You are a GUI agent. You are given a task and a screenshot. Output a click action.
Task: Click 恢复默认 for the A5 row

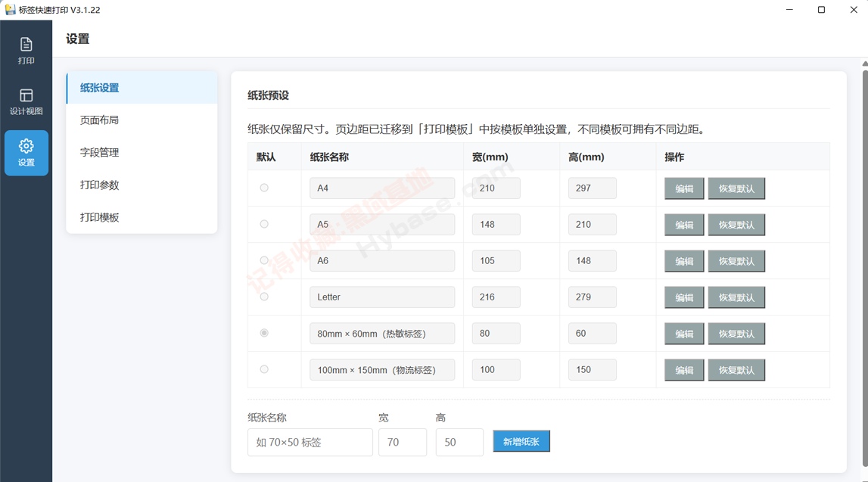coord(736,225)
